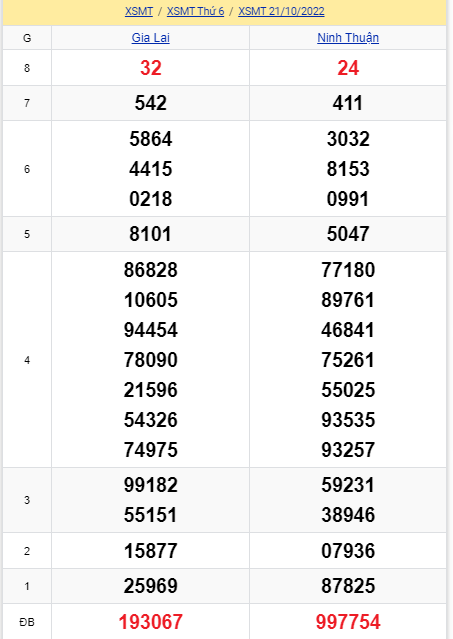
Task: Open the Gia Lai province link
Action: (x=150, y=37)
